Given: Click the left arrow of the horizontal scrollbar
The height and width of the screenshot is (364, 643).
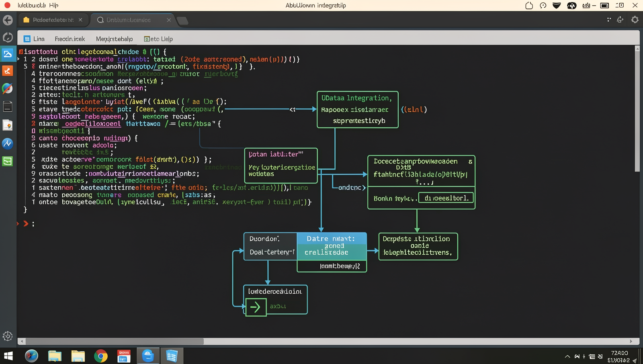Looking at the screenshot, I should click(x=22, y=341).
